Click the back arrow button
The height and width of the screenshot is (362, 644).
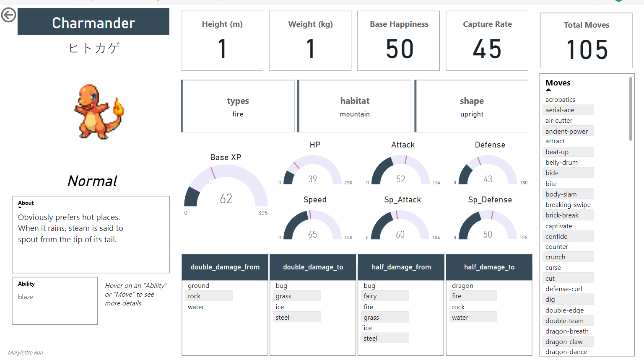point(8,15)
